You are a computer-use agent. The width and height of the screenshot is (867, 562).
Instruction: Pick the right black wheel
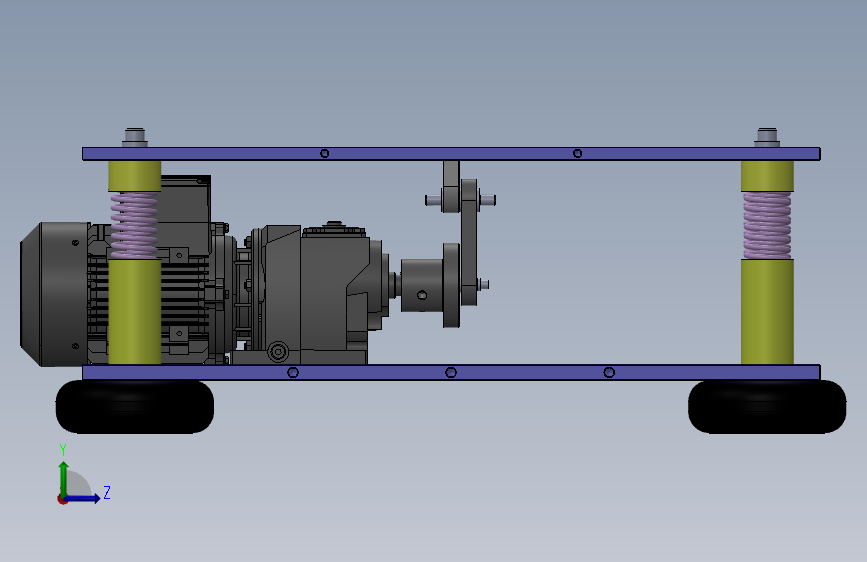767,407
